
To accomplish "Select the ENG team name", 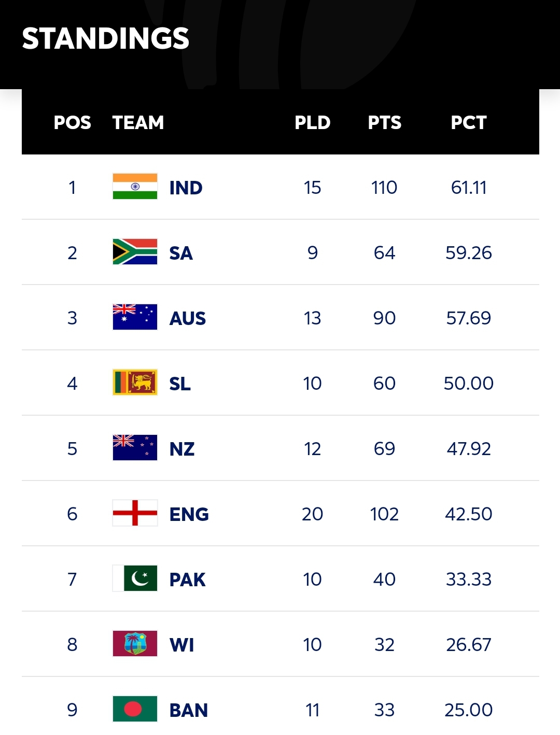I will pos(189,514).
